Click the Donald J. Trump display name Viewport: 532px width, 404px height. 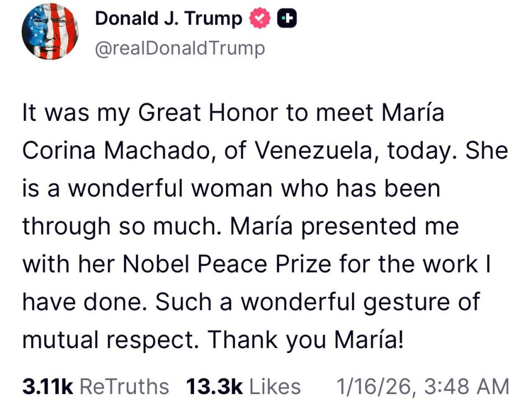pos(169,17)
